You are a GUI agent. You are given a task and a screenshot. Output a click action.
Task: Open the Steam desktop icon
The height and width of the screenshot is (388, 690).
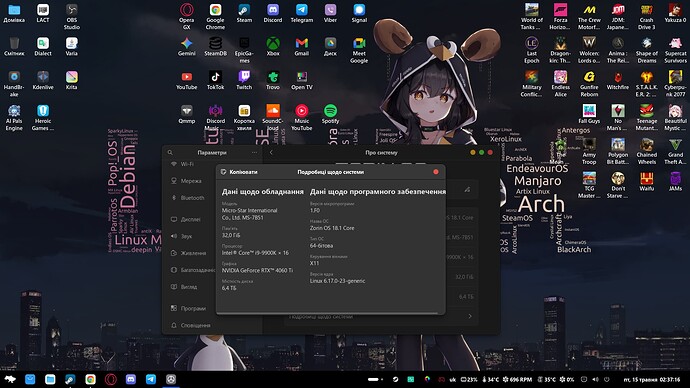click(244, 13)
